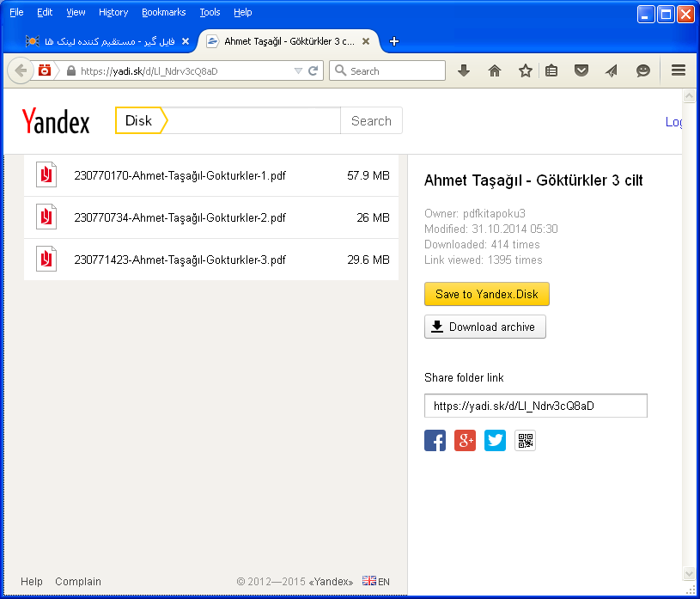Image resolution: width=700 pixels, height=599 pixels.
Task: Close the Ahmet Taşağıl Göktürkler tab
Action: point(366,41)
